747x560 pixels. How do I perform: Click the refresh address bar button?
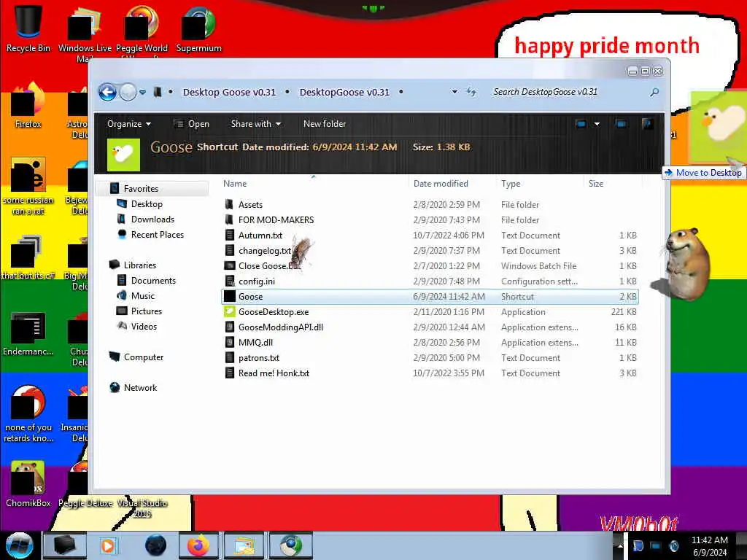click(471, 92)
